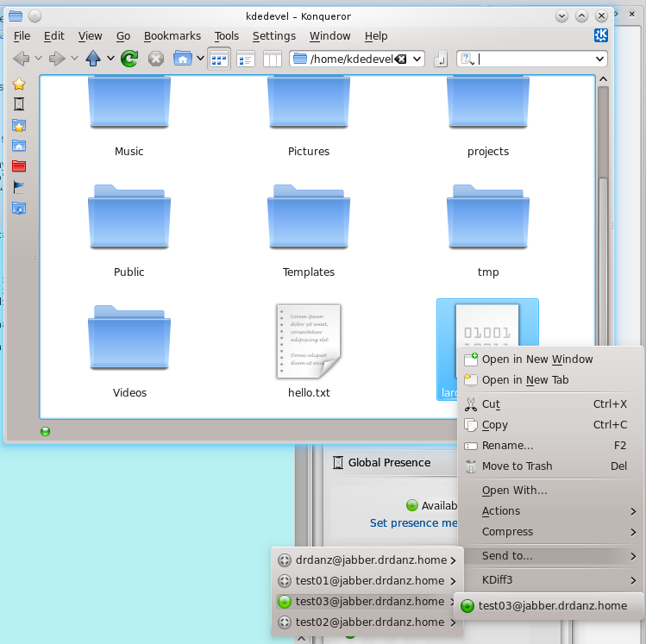This screenshot has height=644, width=646.
Task: Go to the Home folder via toolbar icon
Action: (183, 59)
